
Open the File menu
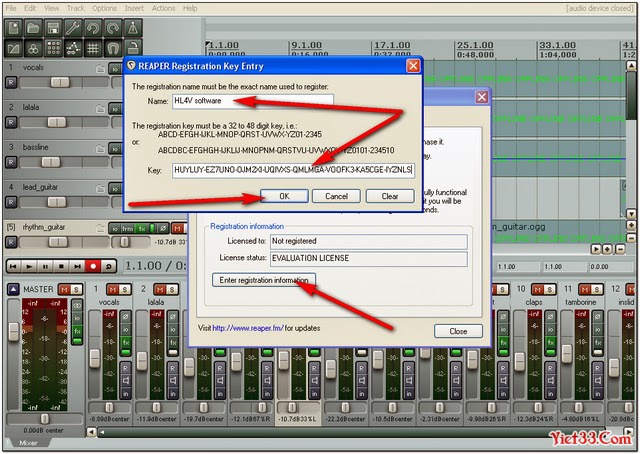click(11, 8)
